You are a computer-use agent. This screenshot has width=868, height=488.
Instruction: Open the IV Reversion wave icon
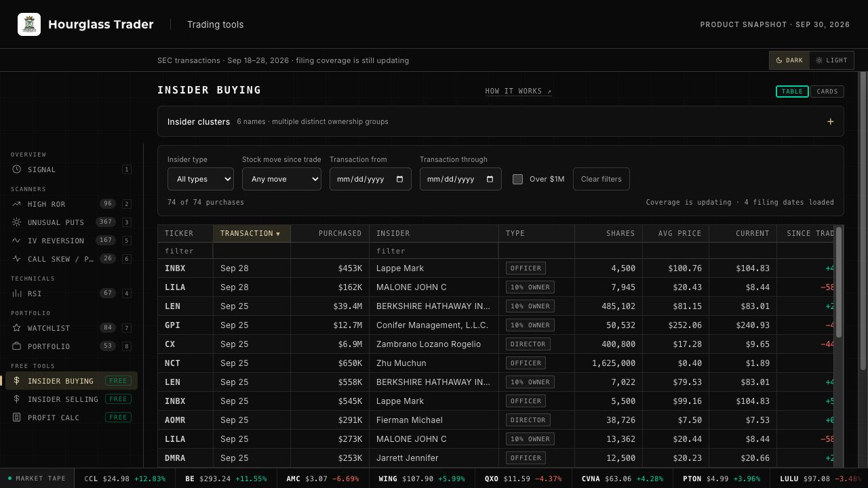coord(16,241)
